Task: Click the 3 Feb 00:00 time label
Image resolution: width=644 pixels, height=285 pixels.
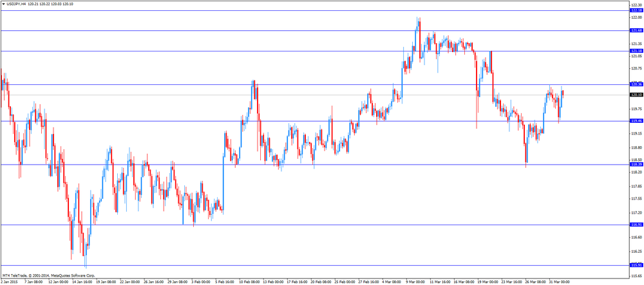Action: coord(201,282)
